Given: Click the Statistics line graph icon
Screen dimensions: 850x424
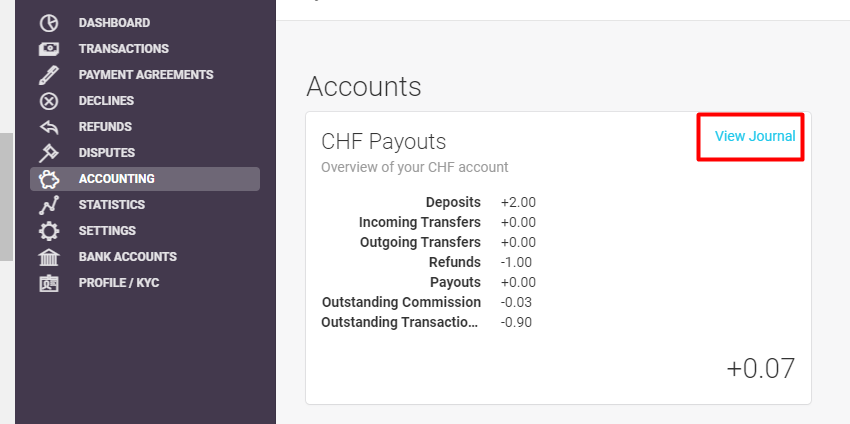Looking at the screenshot, I should pyautogui.click(x=49, y=205).
